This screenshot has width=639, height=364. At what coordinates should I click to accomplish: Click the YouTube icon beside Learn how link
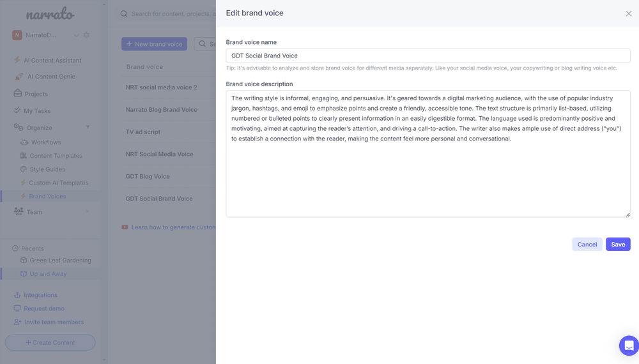(125, 227)
